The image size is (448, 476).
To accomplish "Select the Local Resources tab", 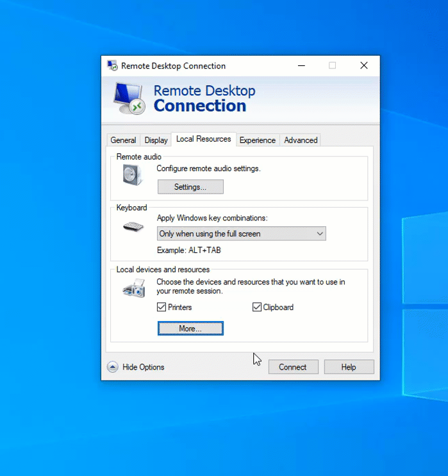I will pyautogui.click(x=204, y=139).
